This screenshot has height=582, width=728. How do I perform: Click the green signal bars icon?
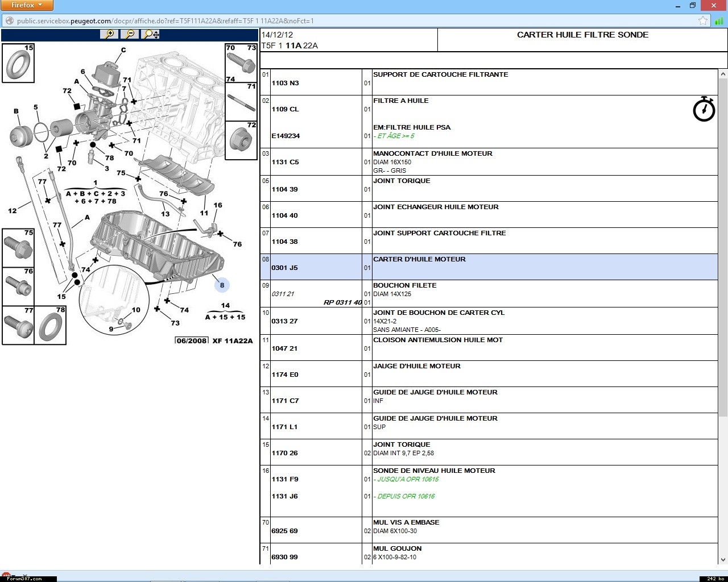pos(719,21)
